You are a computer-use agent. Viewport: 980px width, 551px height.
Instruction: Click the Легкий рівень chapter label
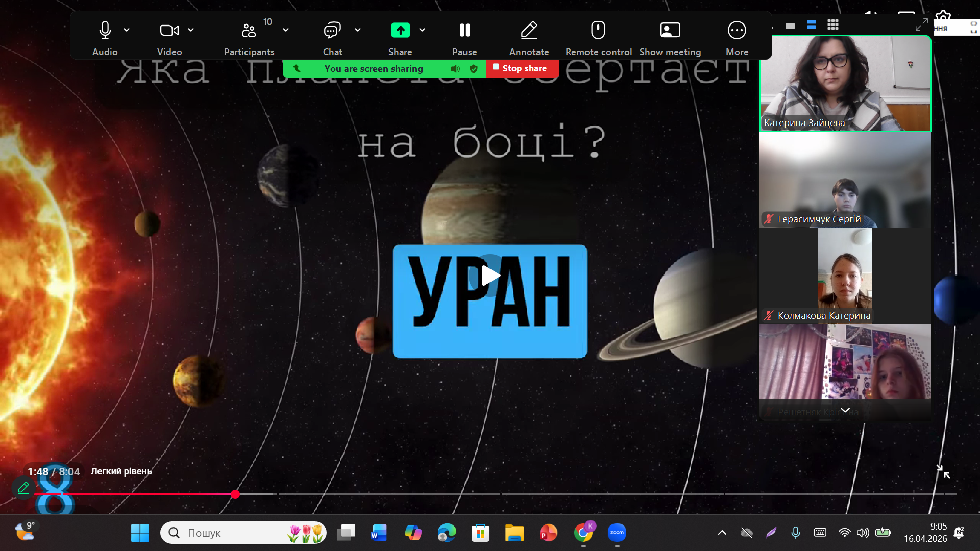click(121, 471)
